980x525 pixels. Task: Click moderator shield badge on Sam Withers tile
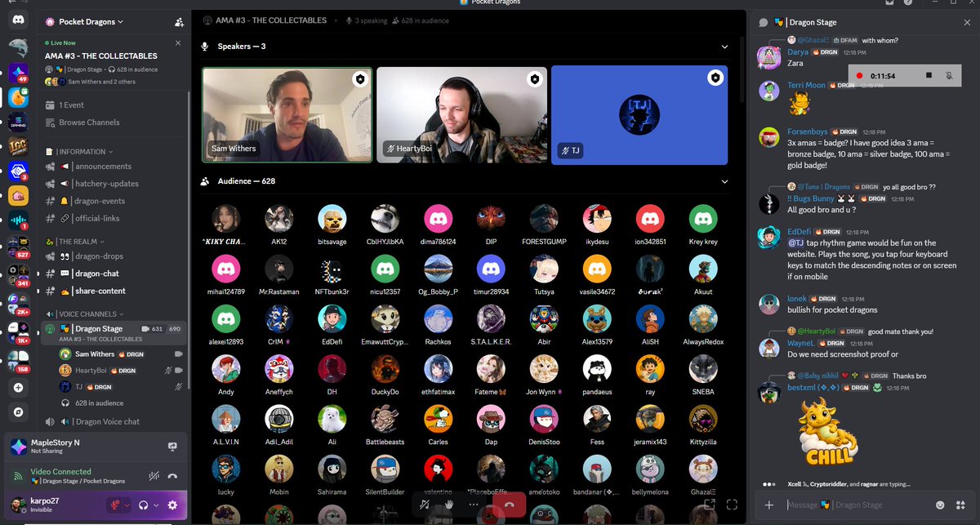[359, 78]
